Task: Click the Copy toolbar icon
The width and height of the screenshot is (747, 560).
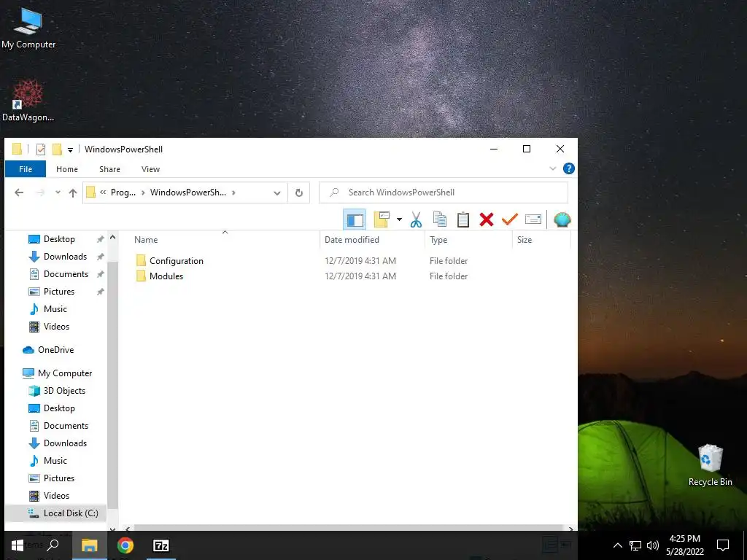Action: point(439,219)
